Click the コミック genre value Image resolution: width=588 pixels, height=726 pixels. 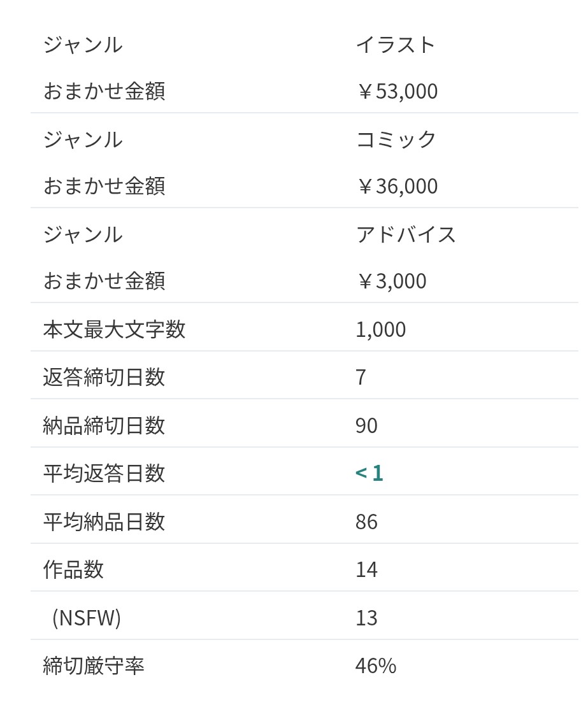[396, 139]
